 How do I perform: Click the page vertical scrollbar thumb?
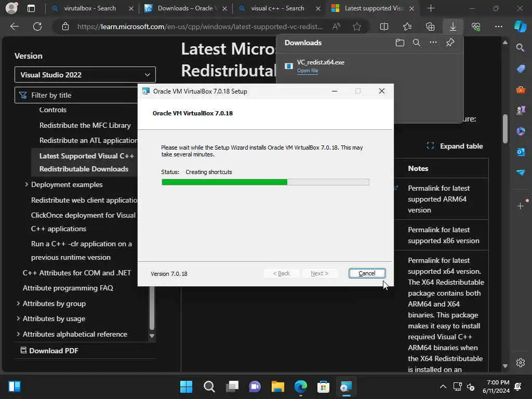click(505, 129)
